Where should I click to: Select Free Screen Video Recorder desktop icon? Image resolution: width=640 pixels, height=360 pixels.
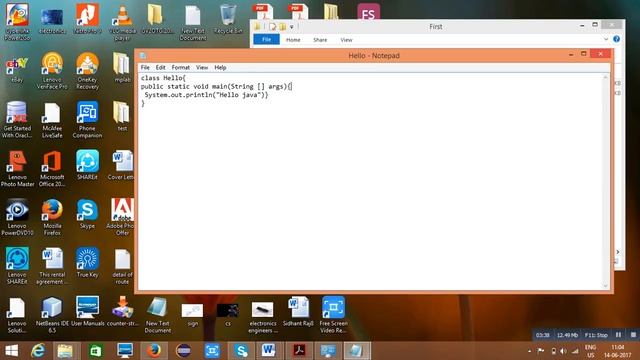(x=333, y=314)
